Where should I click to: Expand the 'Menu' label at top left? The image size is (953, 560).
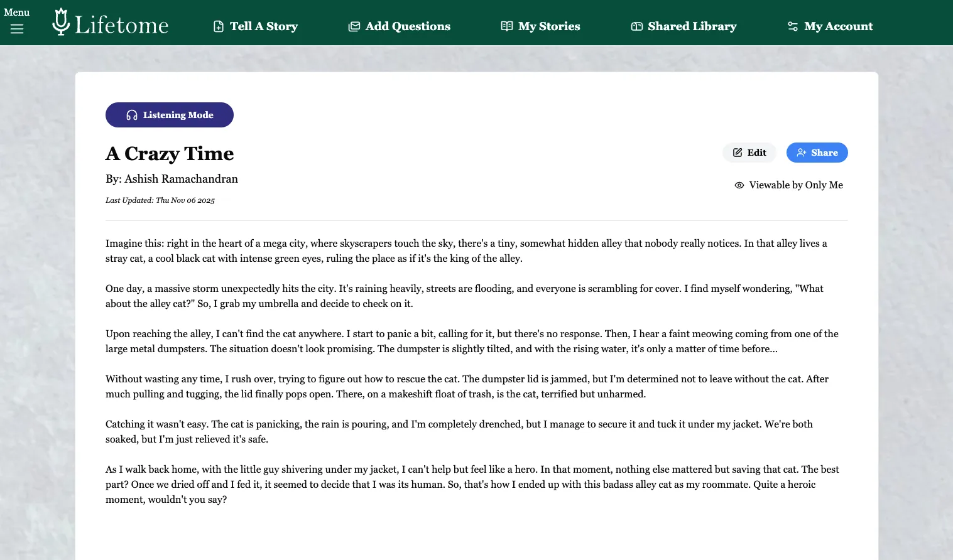pyautogui.click(x=16, y=12)
